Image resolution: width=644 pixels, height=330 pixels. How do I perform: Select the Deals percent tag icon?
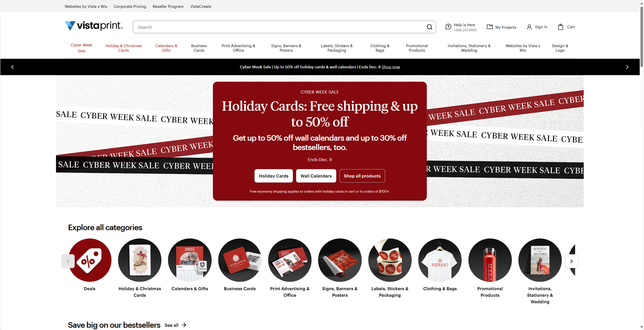click(90, 260)
